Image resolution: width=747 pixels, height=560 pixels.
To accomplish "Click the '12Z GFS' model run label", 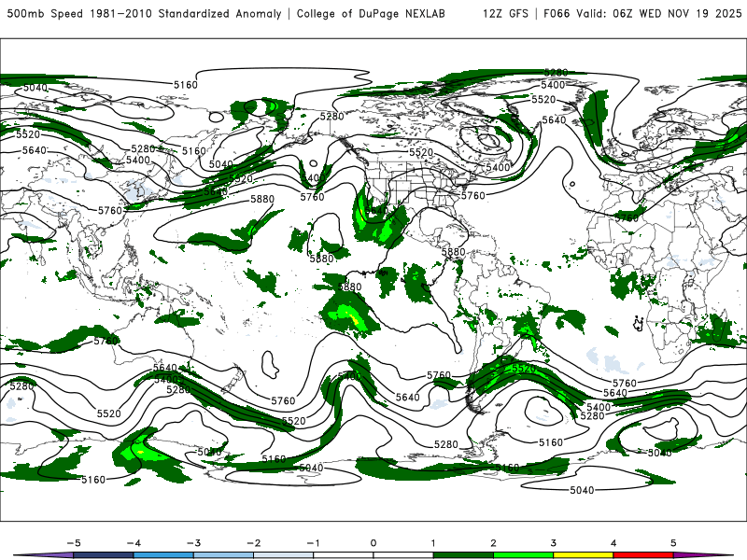I will [x=505, y=13].
